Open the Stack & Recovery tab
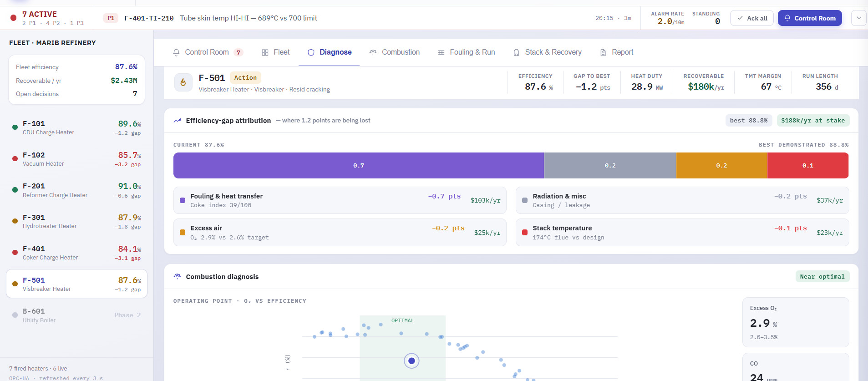 click(547, 52)
